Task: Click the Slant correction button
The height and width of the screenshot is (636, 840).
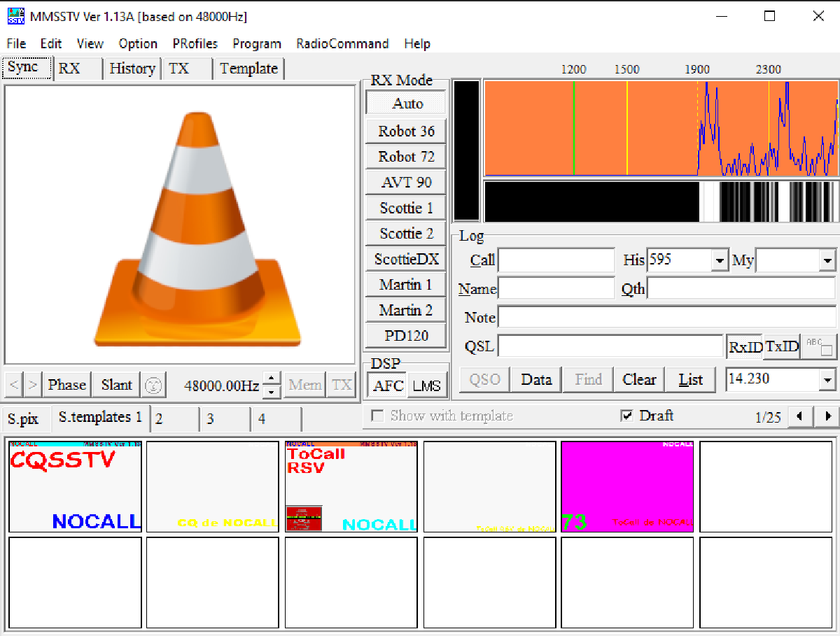Action: 115,384
